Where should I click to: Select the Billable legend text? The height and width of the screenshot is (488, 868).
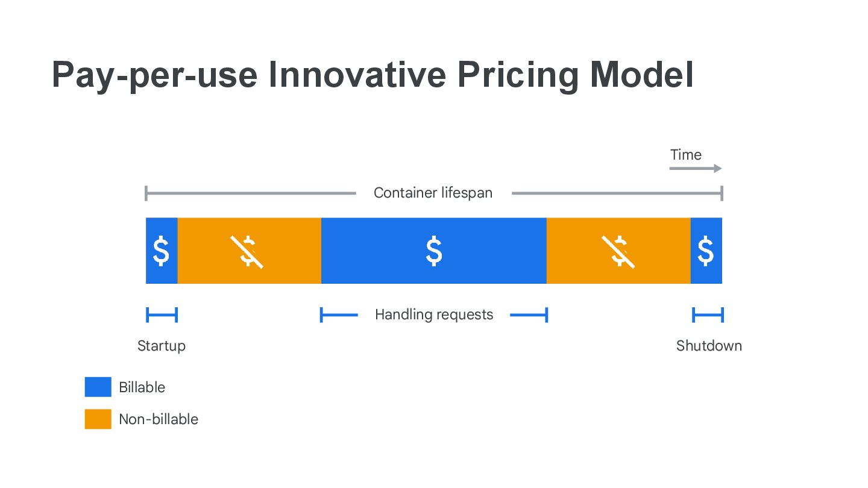pos(142,387)
